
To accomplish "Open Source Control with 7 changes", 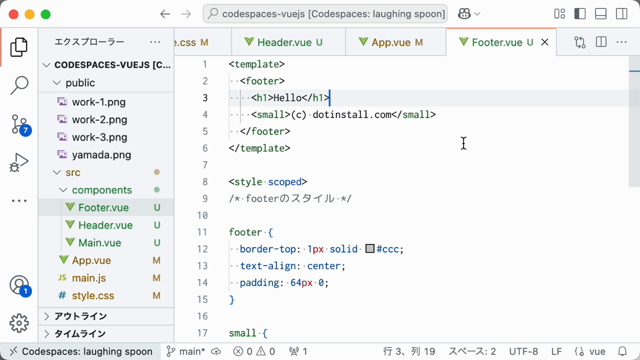I will pyautogui.click(x=20, y=124).
